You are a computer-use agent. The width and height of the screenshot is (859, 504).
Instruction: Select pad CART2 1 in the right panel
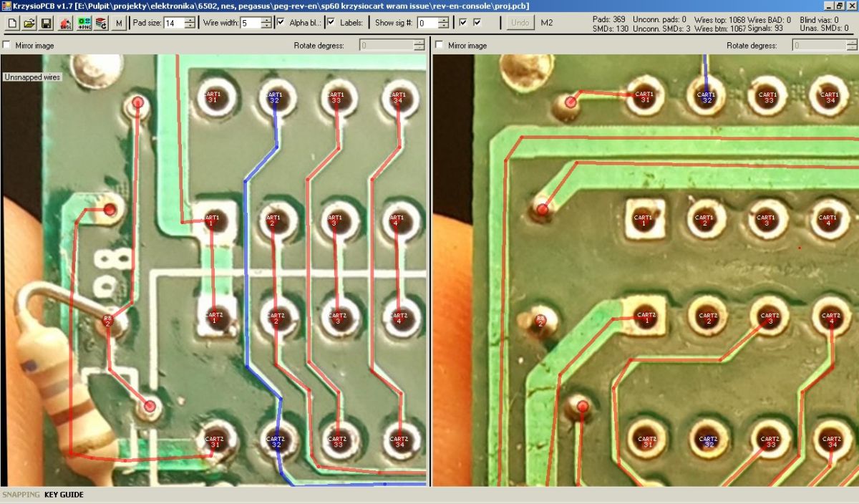(x=646, y=316)
